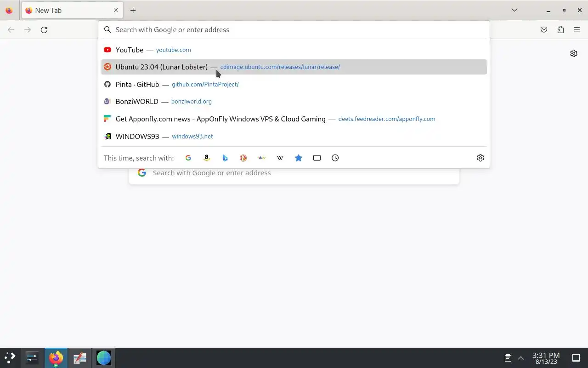Search history with clock icon
This screenshot has width=588, height=368.
point(335,158)
